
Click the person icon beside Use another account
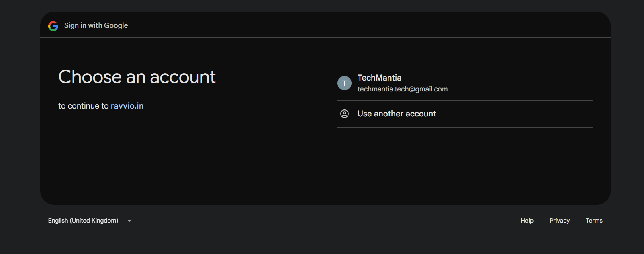344,114
